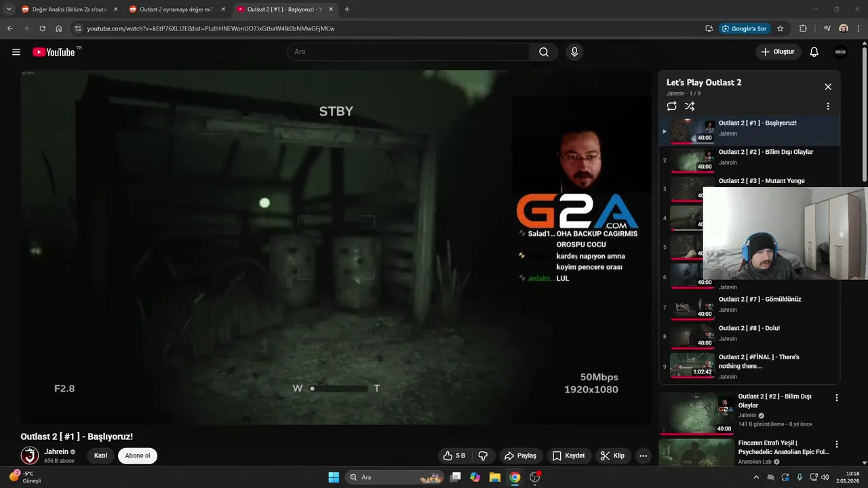Click the taskbar Ara search box
Viewport: 868px width, 488px height.
click(396, 477)
